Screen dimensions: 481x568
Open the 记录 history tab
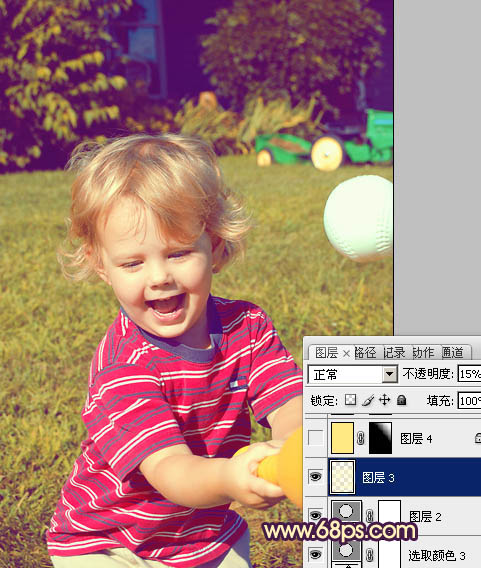pyautogui.click(x=394, y=352)
